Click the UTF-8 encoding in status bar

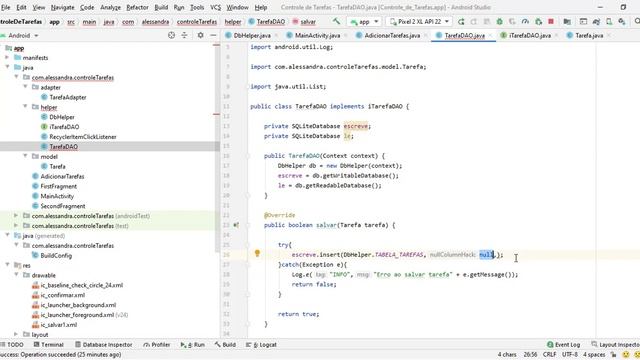pyautogui.click(x=569, y=354)
